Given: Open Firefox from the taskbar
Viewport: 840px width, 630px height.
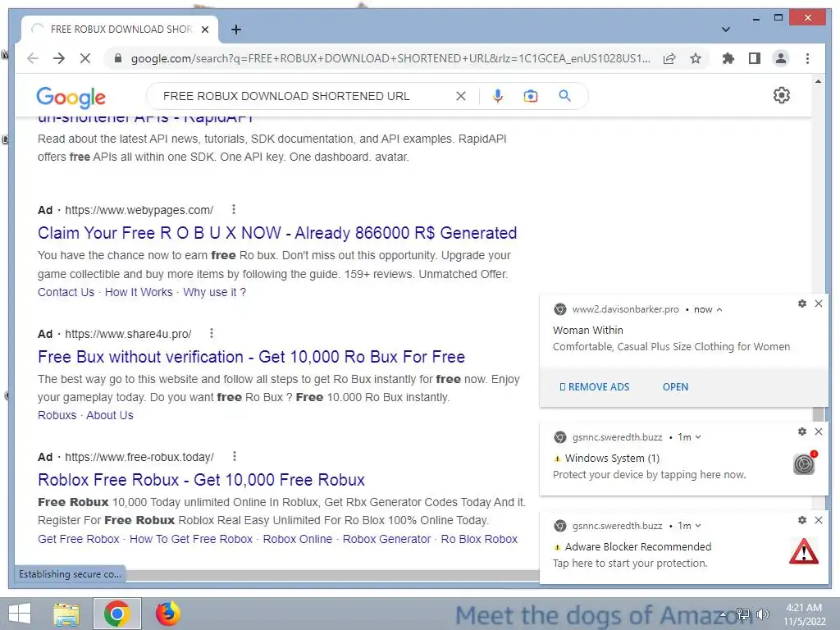Looking at the screenshot, I should pyautogui.click(x=167, y=614).
